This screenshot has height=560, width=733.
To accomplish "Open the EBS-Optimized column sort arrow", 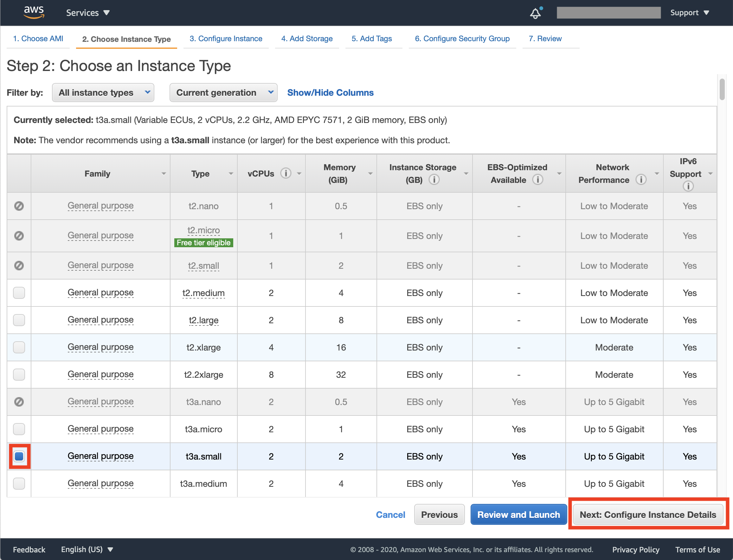I will [559, 174].
